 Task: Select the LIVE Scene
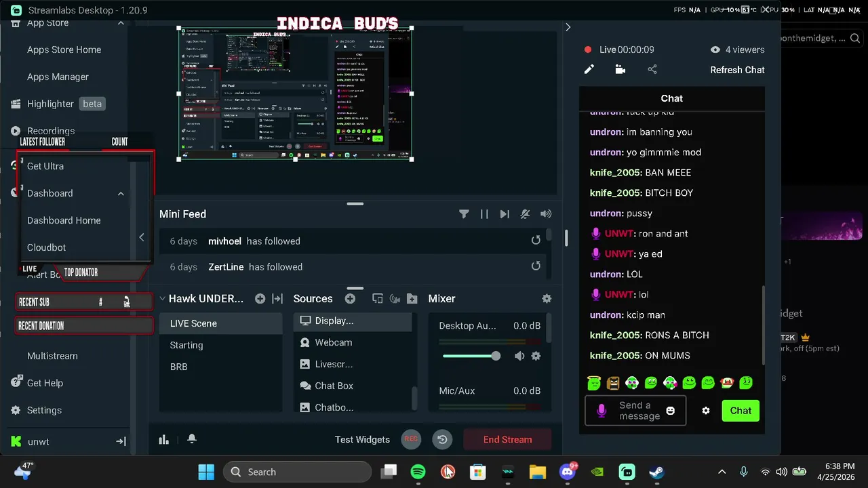point(220,323)
